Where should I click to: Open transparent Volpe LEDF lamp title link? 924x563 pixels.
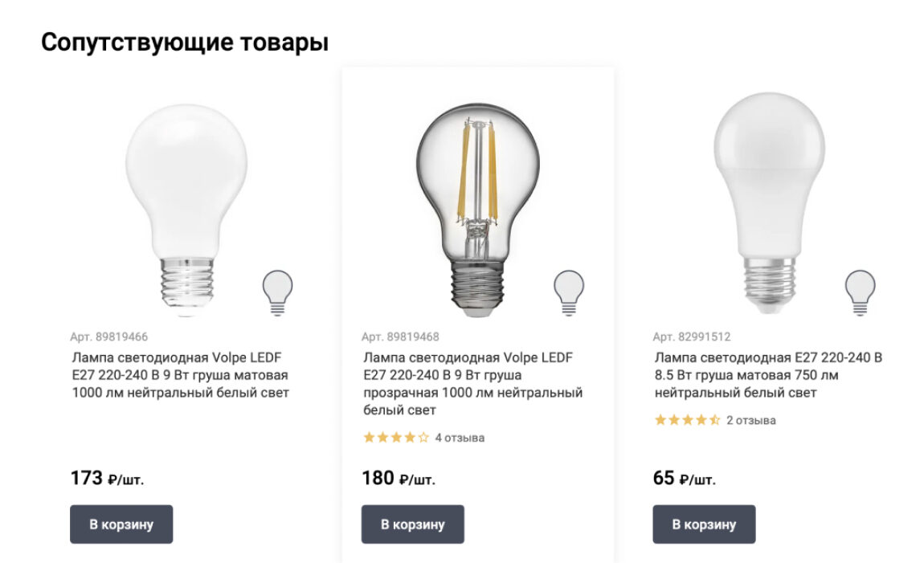[472, 384]
